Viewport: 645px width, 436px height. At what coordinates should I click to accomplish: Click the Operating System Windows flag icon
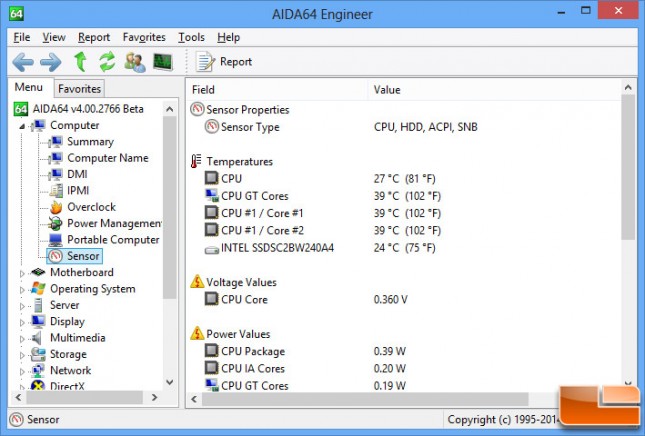click(38, 288)
